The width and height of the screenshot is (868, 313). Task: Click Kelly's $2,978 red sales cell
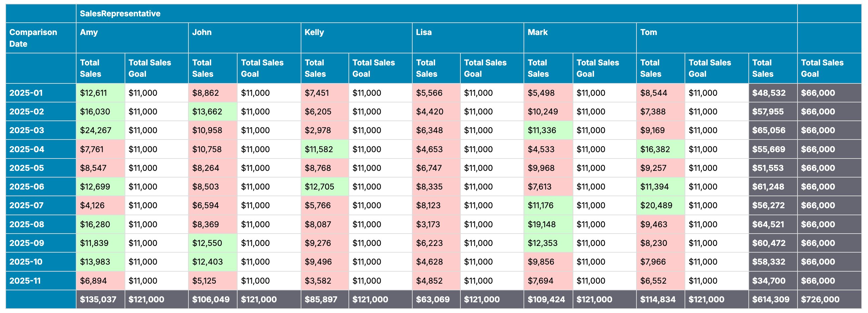pyautogui.click(x=318, y=130)
